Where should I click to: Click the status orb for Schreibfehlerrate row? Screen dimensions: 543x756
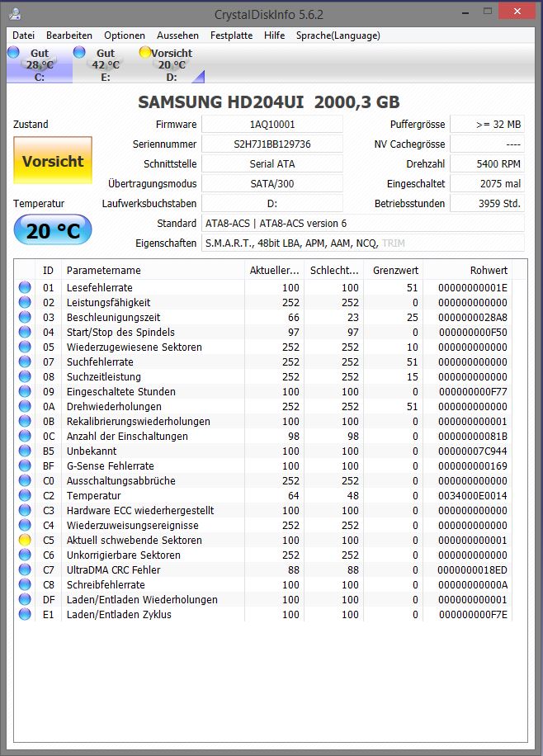click(25, 584)
